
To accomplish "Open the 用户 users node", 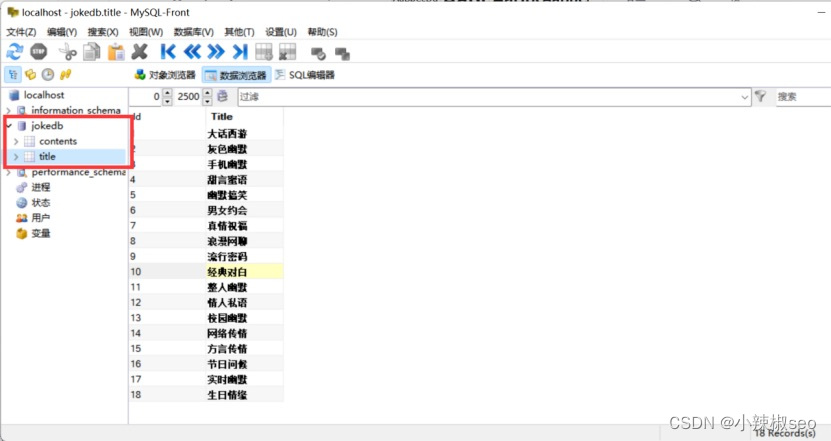I will coord(33,218).
